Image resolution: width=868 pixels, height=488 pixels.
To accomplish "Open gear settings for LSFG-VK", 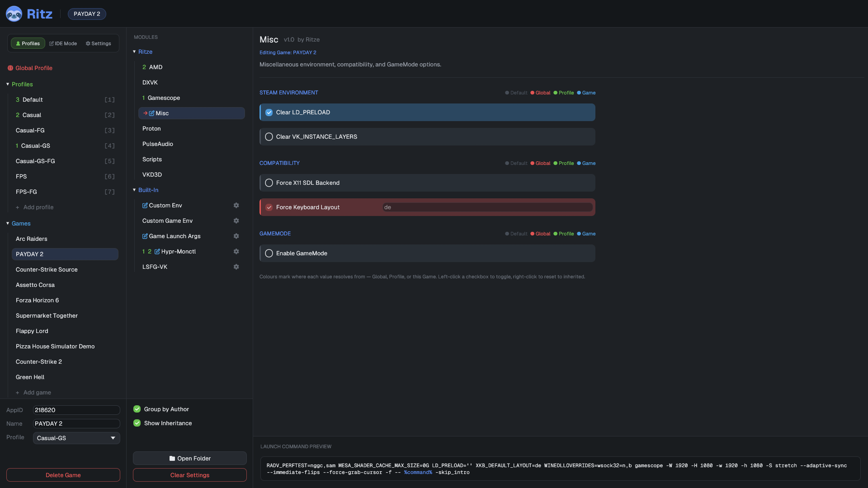I will (x=236, y=267).
